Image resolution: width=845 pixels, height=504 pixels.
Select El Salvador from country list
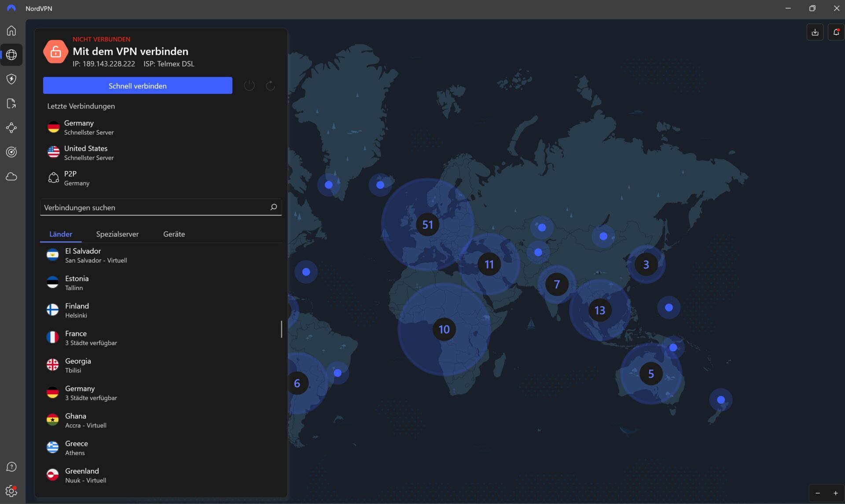(161, 255)
